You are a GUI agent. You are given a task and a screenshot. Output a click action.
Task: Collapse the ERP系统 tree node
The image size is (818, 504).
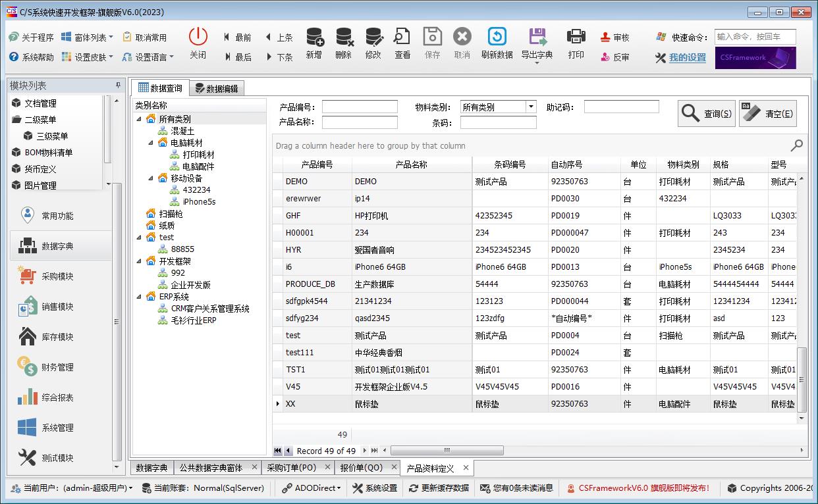coord(139,297)
